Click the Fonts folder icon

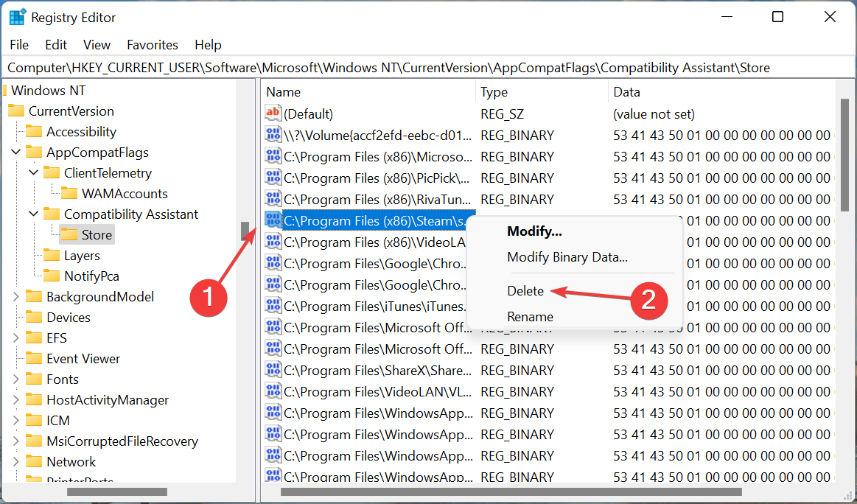[x=34, y=379]
